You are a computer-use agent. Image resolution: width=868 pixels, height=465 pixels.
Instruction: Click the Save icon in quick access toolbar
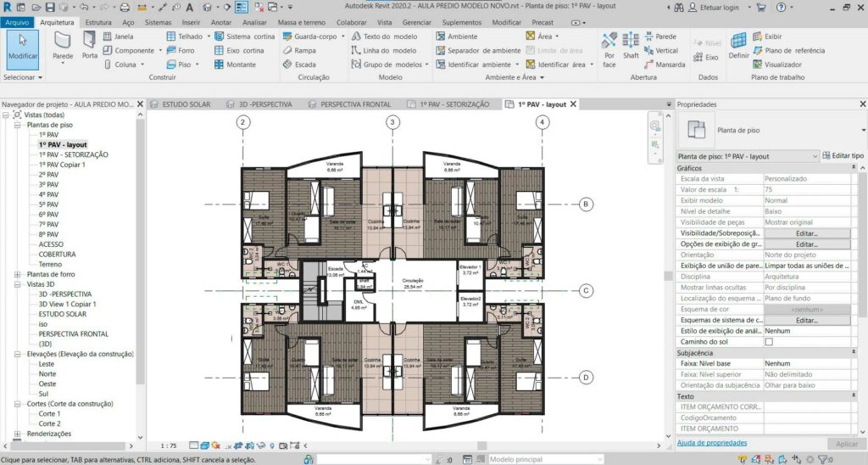click(x=50, y=7)
